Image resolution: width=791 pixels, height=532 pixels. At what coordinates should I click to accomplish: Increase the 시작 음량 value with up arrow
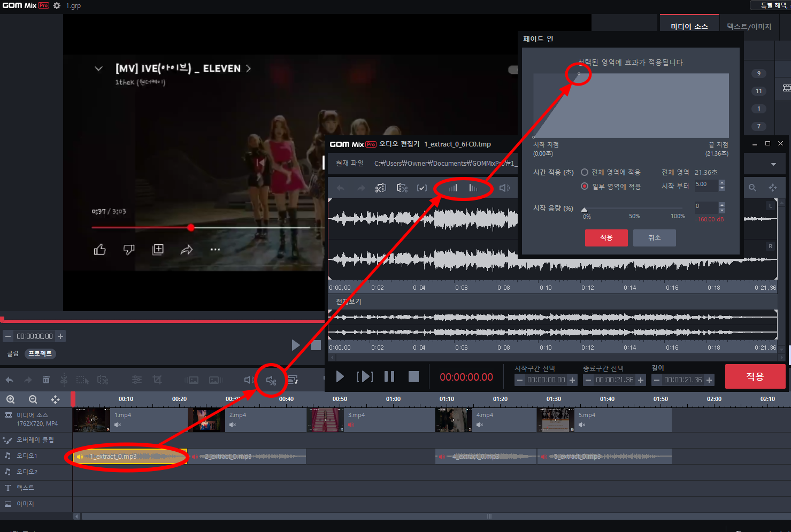tap(722, 204)
